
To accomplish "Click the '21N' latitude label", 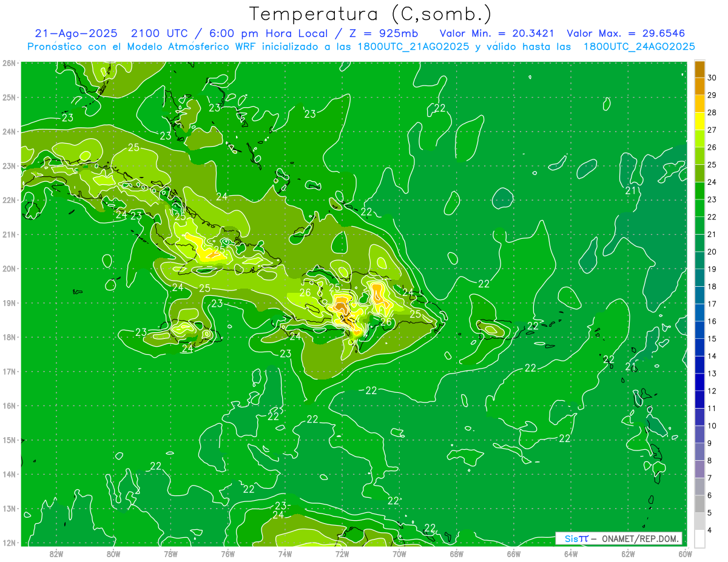I will [x=9, y=235].
